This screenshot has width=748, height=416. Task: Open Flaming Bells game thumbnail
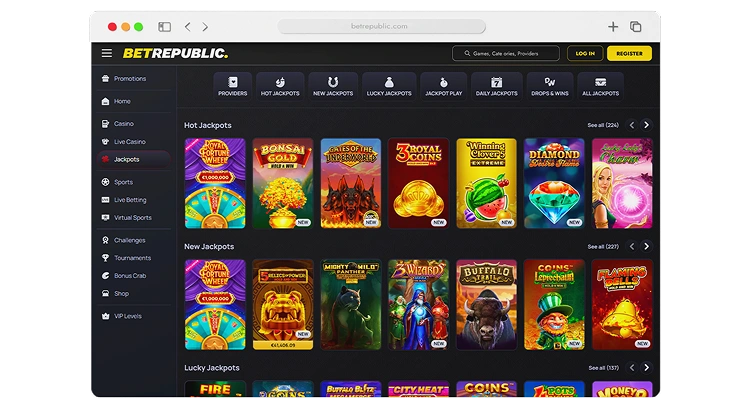(622, 304)
